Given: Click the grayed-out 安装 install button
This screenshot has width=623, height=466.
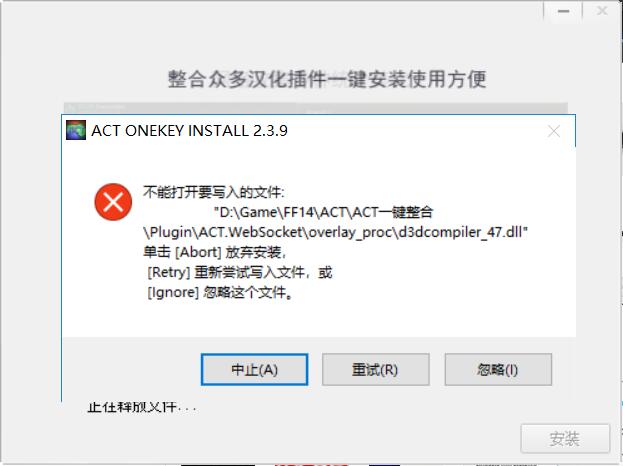Looking at the screenshot, I should [565, 439].
